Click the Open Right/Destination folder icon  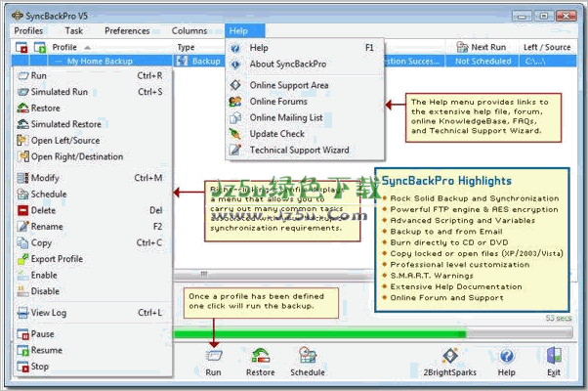pos(23,156)
